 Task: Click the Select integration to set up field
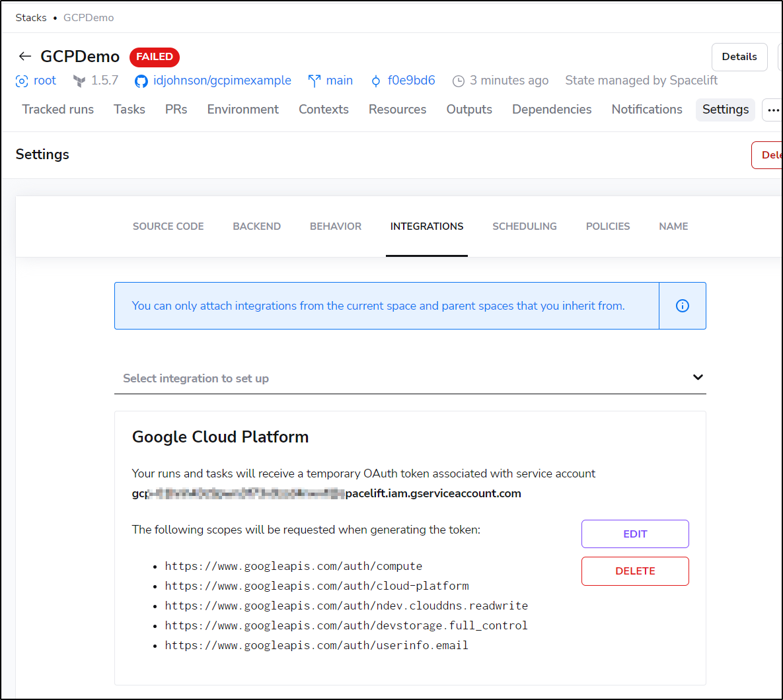tap(410, 378)
